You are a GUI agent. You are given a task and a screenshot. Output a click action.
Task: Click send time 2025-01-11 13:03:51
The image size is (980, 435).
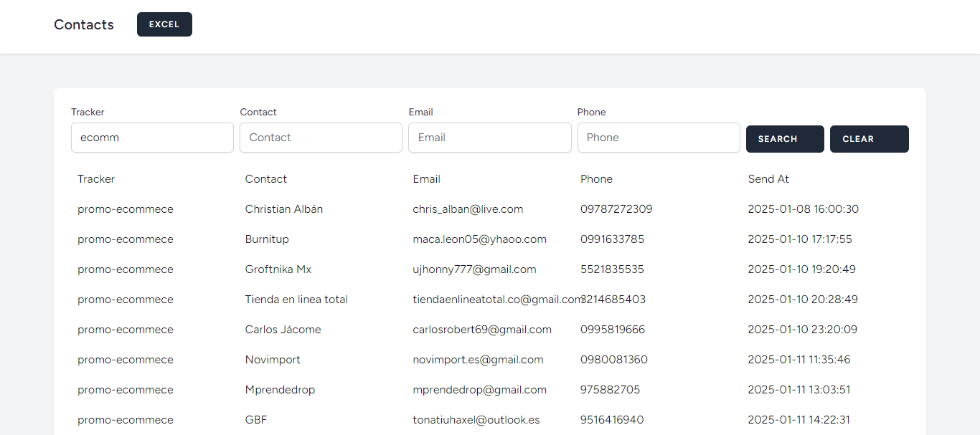coord(799,390)
